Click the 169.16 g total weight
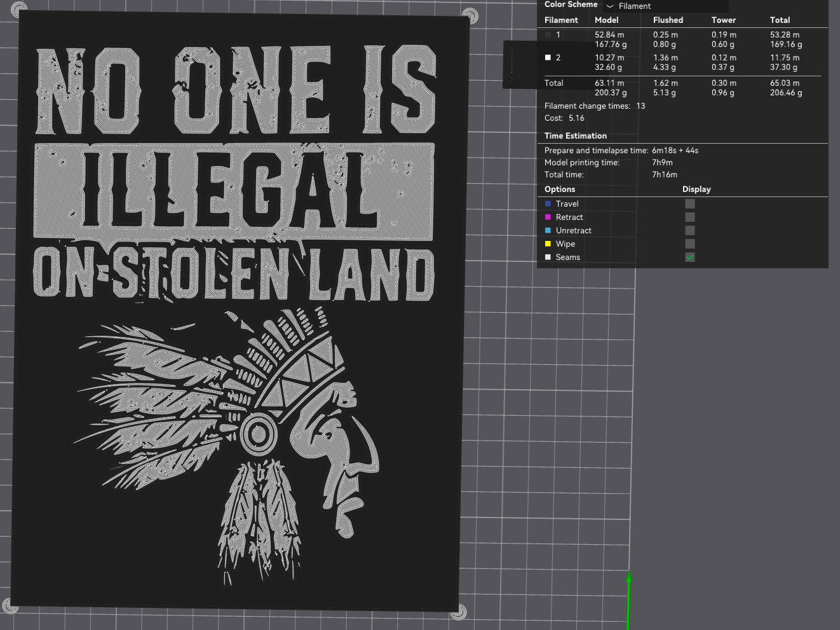Viewport: 840px width, 630px height. pyautogui.click(x=786, y=45)
